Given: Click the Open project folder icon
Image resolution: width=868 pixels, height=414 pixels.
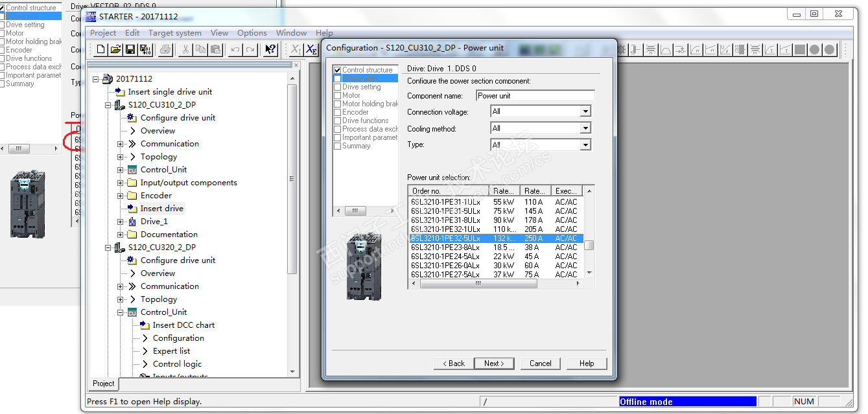Looking at the screenshot, I should click(x=115, y=49).
